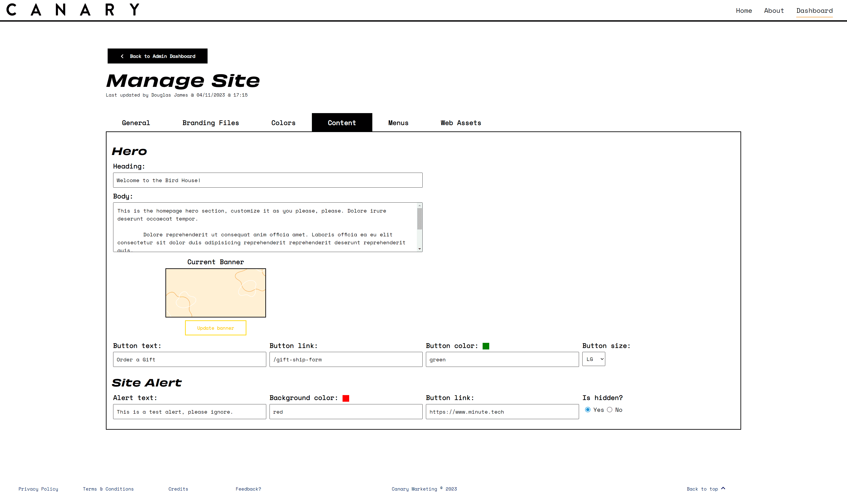Screen dimensions: 847x504
Task: Click the body textarea scroll-up arrow
Action: (420, 206)
